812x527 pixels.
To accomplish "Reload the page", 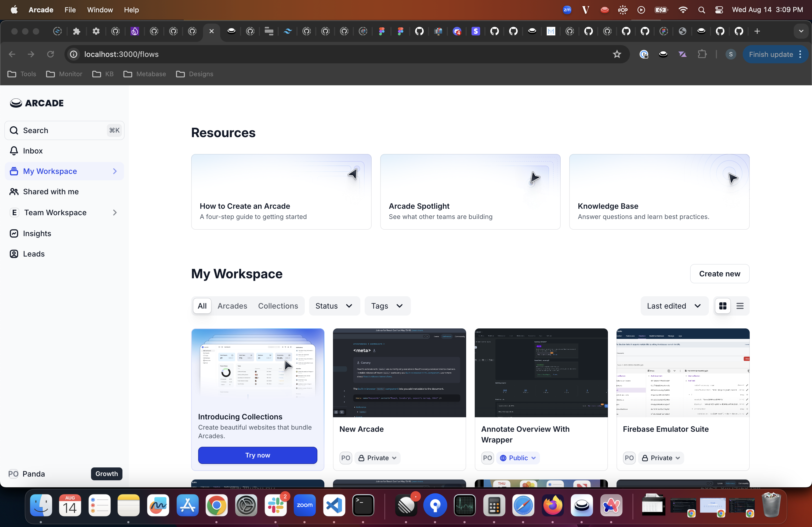I will pyautogui.click(x=50, y=54).
